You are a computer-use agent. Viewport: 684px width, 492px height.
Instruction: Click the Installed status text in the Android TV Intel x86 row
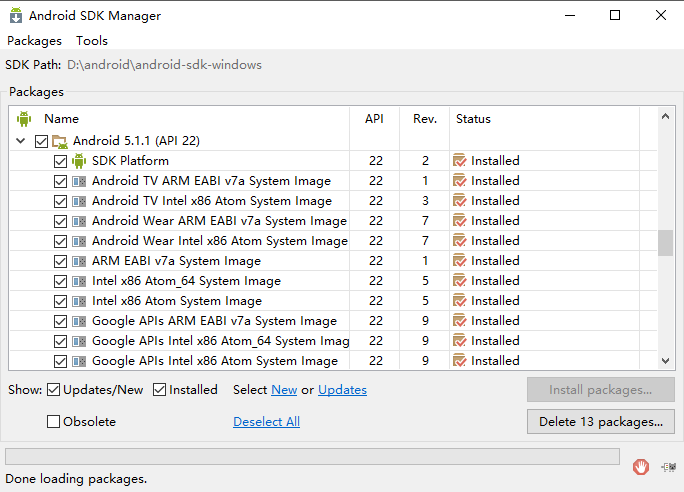(x=495, y=201)
